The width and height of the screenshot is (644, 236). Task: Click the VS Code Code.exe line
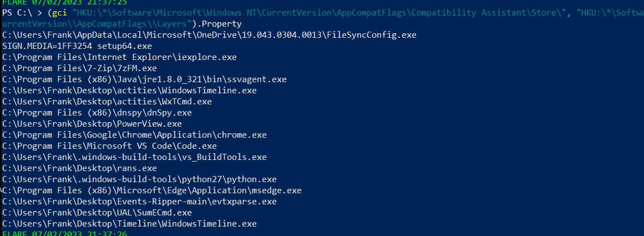(x=109, y=146)
